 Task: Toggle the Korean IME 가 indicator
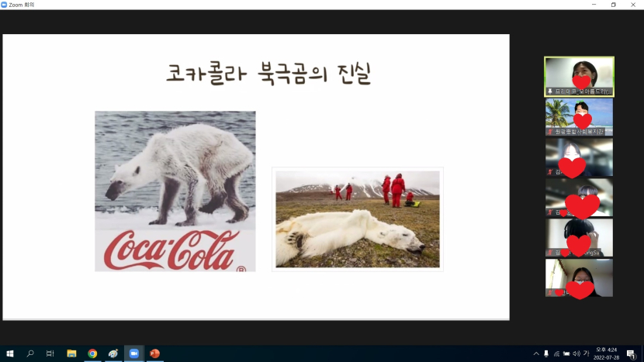tap(586, 353)
